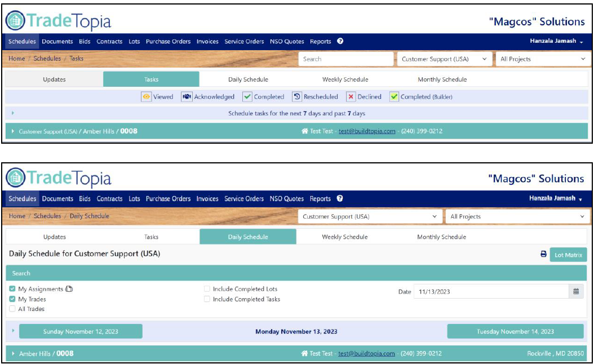This screenshot has width=594, height=364.
Task: Expand the Amber Hills / 0008 row on Daily Schedule
Action: pyautogui.click(x=13, y=353)
